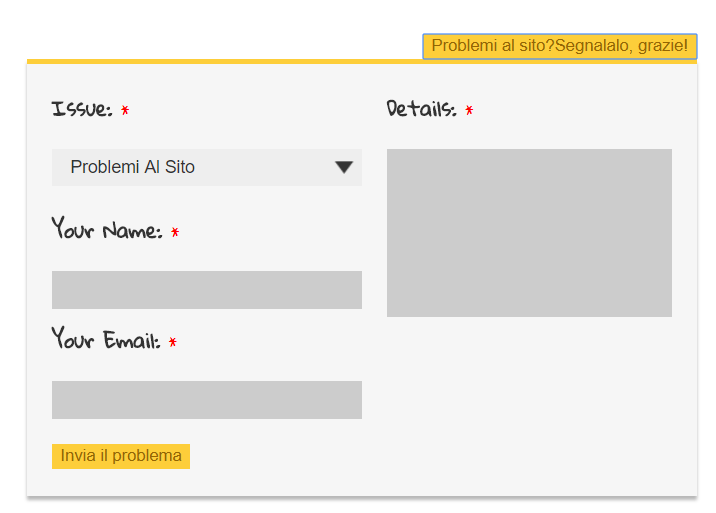The width and height of the screenshot is (716, 513).
Task: Click the yellow Problemi al sito? feedback tab
Action: click(560, 46)
